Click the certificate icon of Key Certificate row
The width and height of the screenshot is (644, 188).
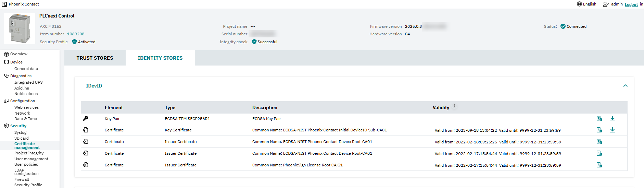click(x=86, y=130)
